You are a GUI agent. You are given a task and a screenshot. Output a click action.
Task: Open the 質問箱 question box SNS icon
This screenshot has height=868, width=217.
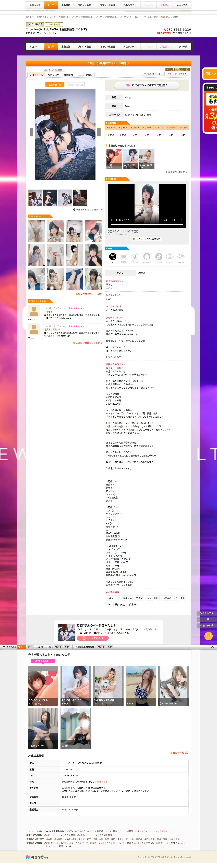(124, 257)
